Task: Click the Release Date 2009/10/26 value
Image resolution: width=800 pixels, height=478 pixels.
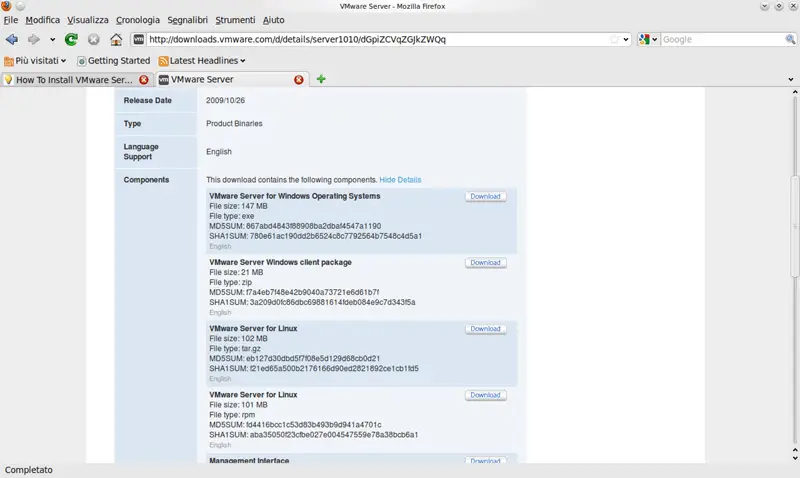Action: pos(226,100)
